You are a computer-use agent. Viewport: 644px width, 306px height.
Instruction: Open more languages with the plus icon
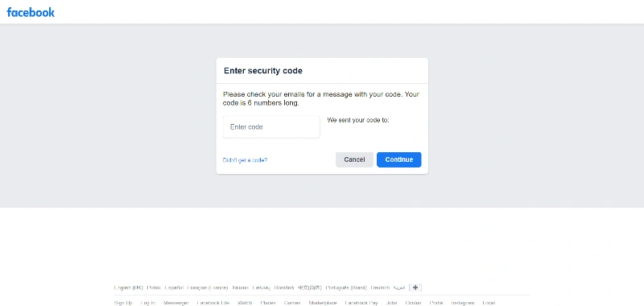415,287
